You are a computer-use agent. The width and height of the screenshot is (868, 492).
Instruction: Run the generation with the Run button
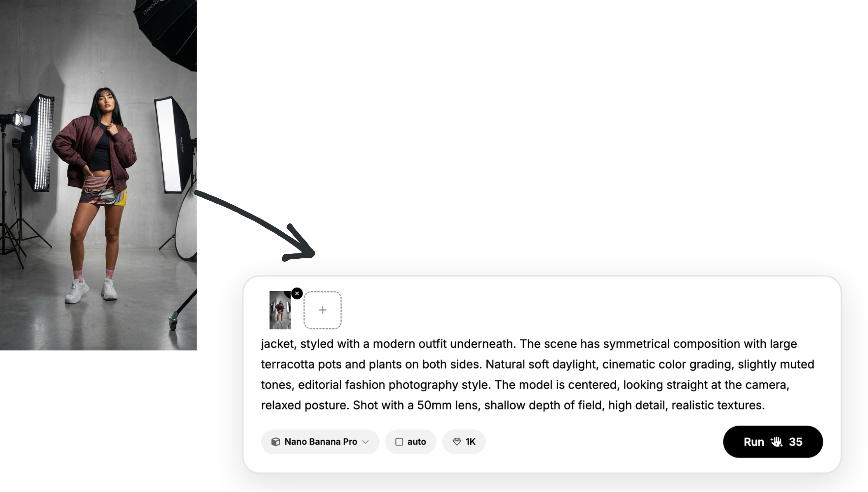tap(773, 442)
